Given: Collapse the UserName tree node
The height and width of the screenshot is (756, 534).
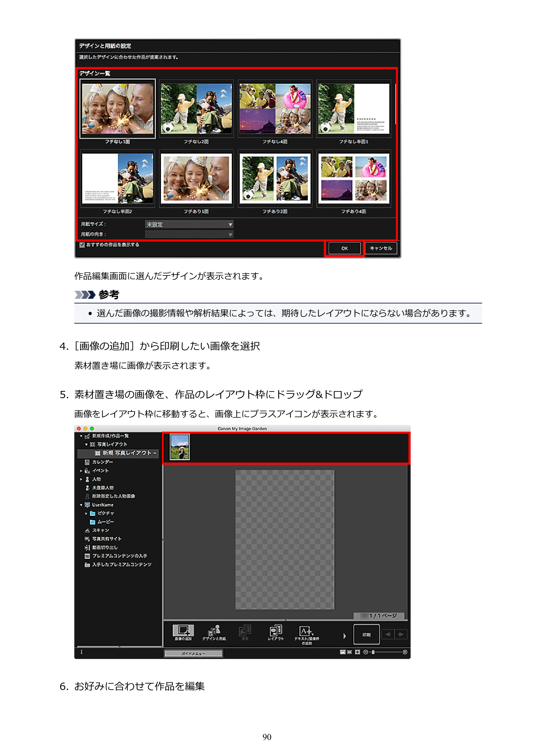Looking at the screenshot, I should (x=81, y=505).
